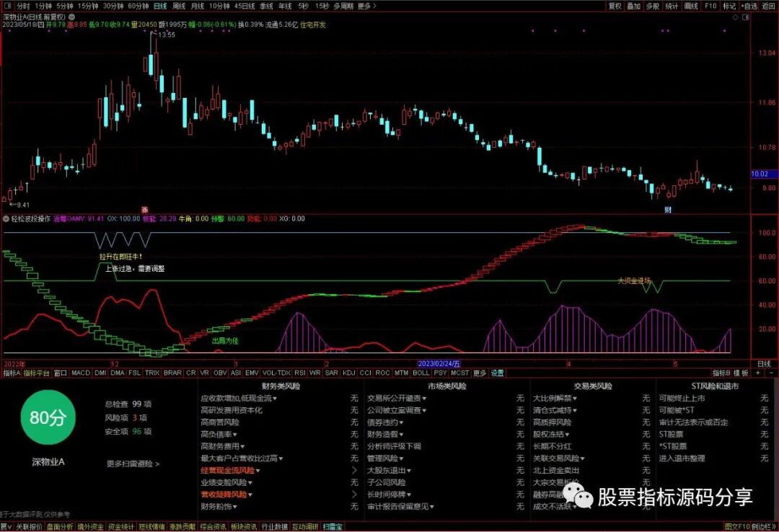Screen dimensions: 779x532
Task: Click the 财 marker below the candlesticks
Action: coord(668,210)
